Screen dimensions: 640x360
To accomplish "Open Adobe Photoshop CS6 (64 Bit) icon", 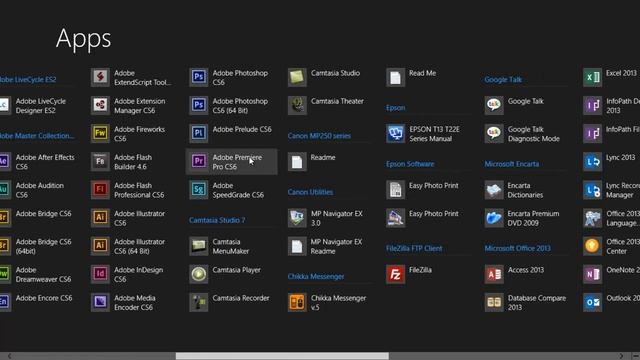I will (199, 105).
